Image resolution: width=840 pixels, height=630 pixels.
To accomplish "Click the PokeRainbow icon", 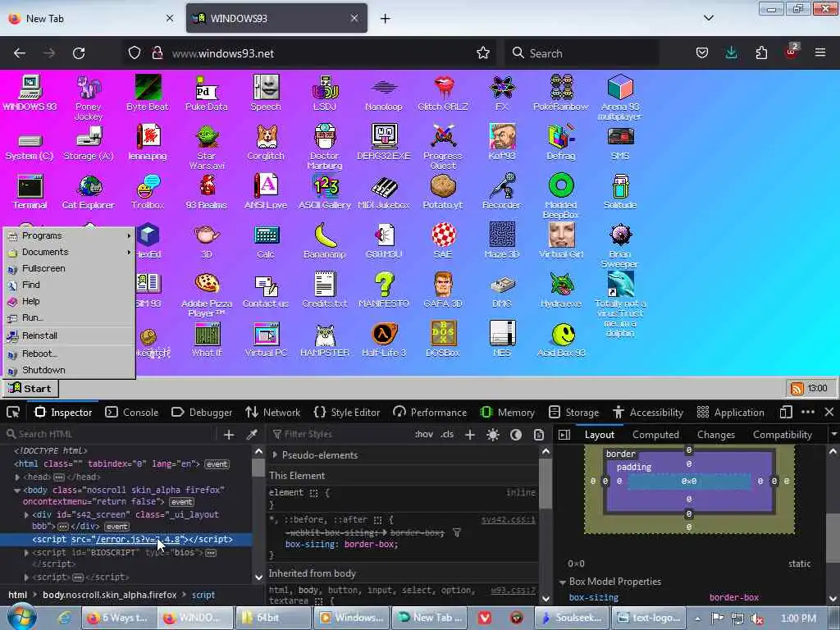I will tap(561, 93).
